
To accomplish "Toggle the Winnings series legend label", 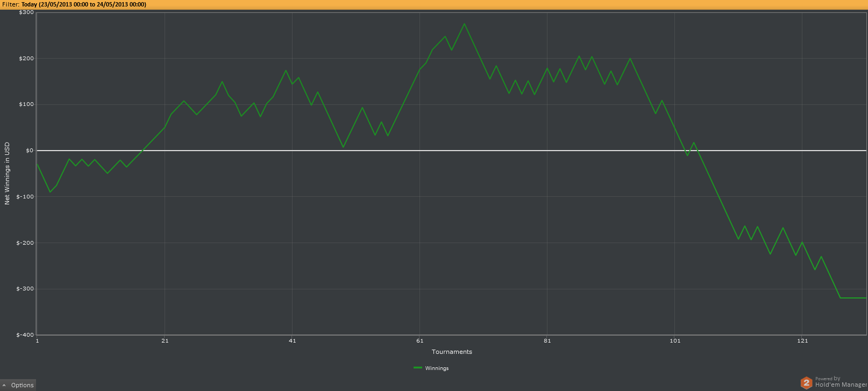I will tap(437, 368).
